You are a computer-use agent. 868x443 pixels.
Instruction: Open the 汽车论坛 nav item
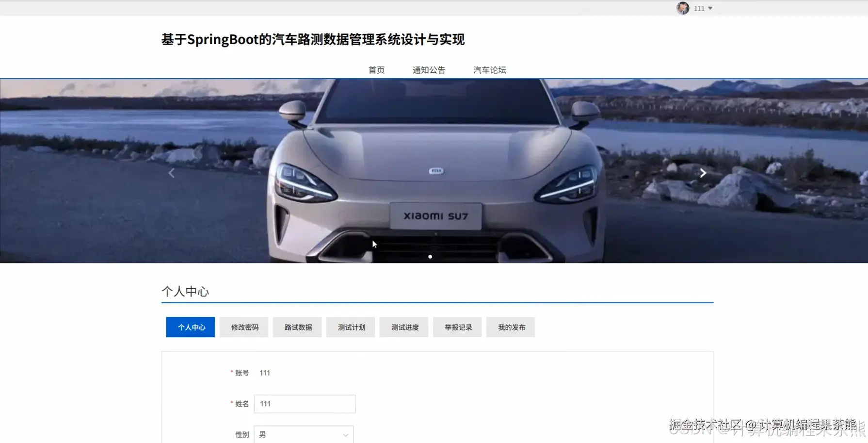(490, 70)
